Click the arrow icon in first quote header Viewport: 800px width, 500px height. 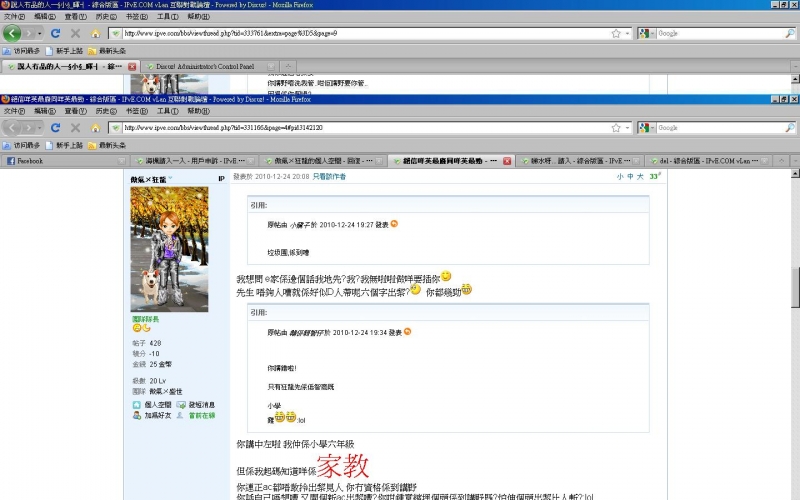coord(394,223)
